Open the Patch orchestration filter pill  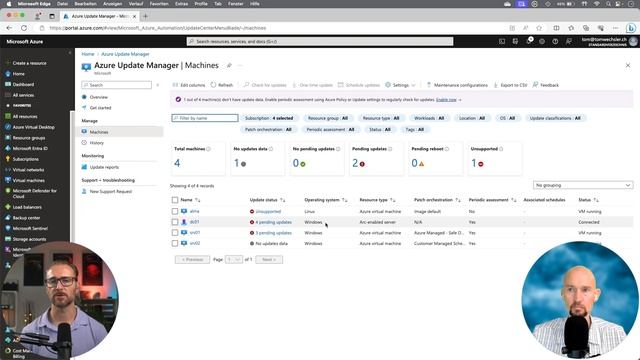(x=268, y=129)
